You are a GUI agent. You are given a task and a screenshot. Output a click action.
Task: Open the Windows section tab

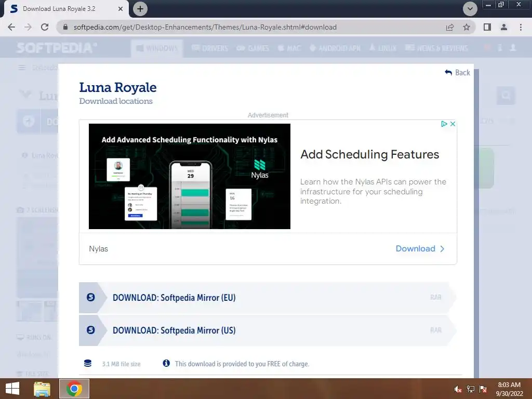(x=157, y=48)
